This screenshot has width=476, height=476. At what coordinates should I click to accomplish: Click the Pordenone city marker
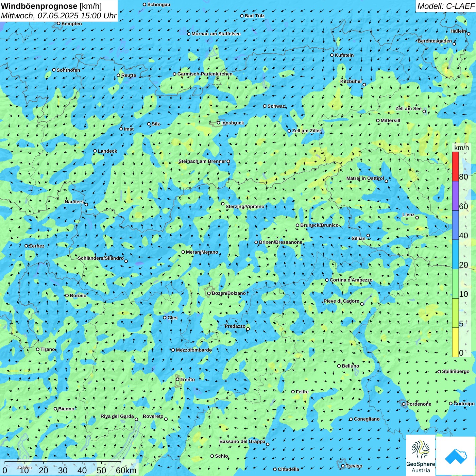404,404
